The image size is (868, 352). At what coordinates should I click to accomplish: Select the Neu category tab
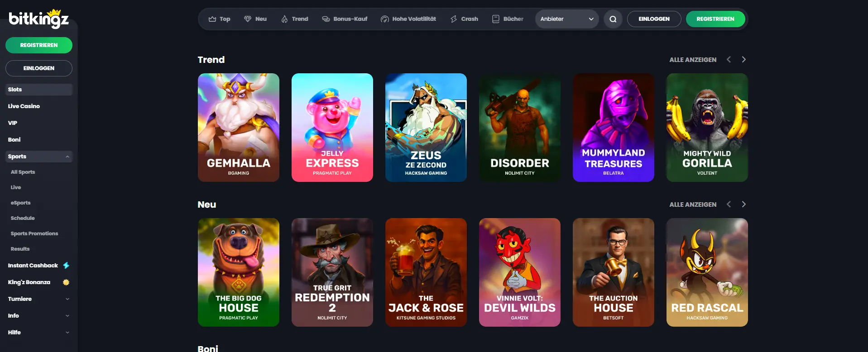coord(255,19)
